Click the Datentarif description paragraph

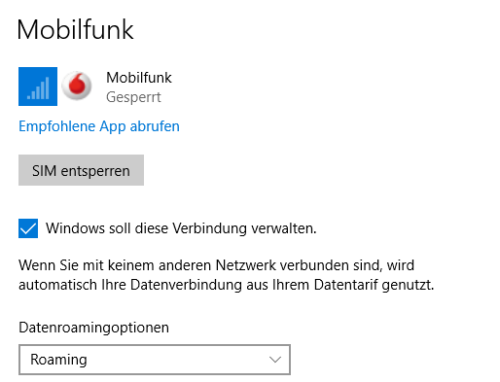[226, 275]
